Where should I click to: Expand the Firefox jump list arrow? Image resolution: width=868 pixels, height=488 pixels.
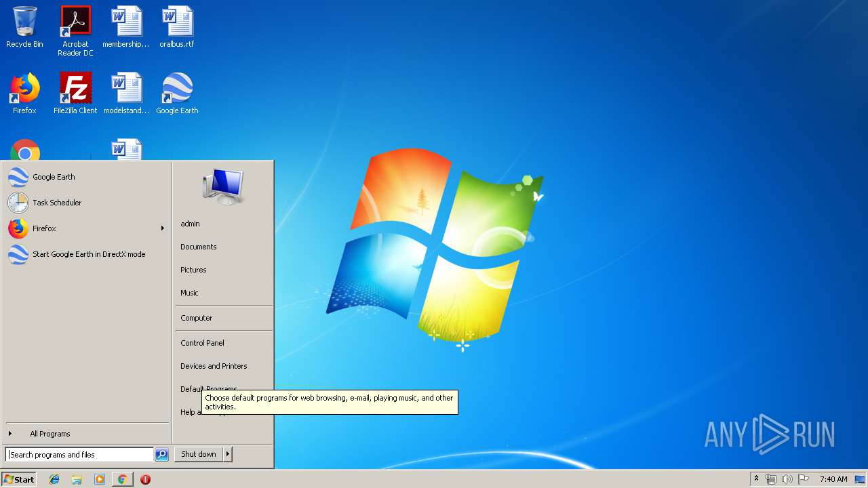click(163, 228)
